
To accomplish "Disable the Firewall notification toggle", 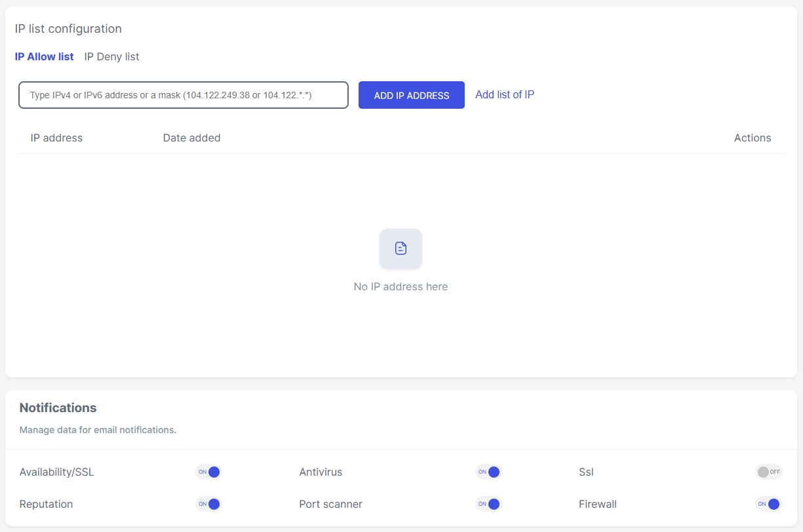I will [768, 504].
